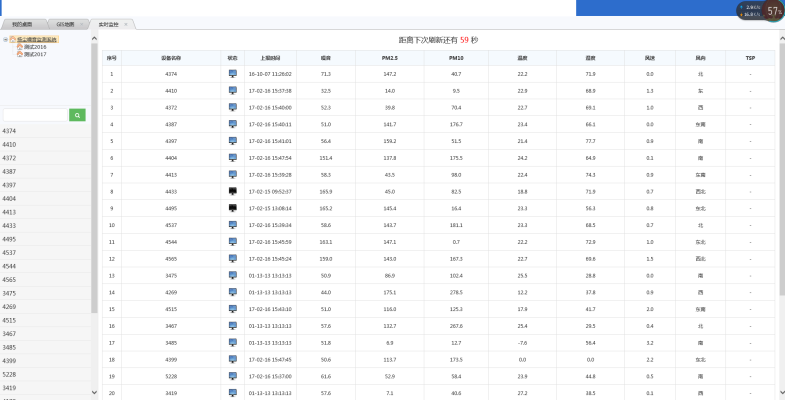
Task: Click the status monitor icon for device 4410
Action: pyautogui.click(x=233, y=91)
